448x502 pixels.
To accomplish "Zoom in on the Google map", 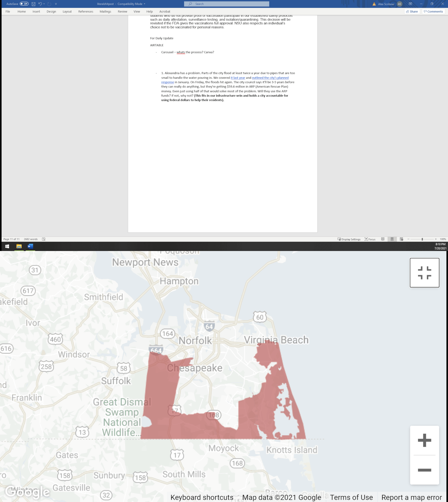I will coord(424,440).
